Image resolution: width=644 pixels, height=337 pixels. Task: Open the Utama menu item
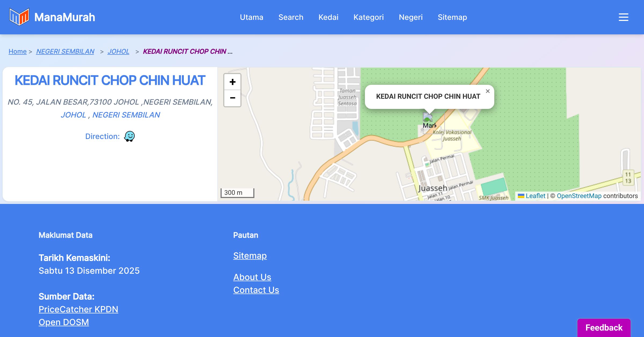(x=251, y=17)
